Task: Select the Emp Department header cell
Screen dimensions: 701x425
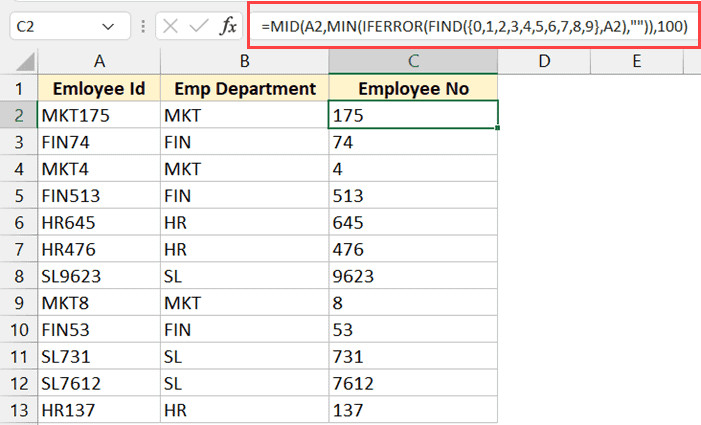Action: click(x=243, y=89)
